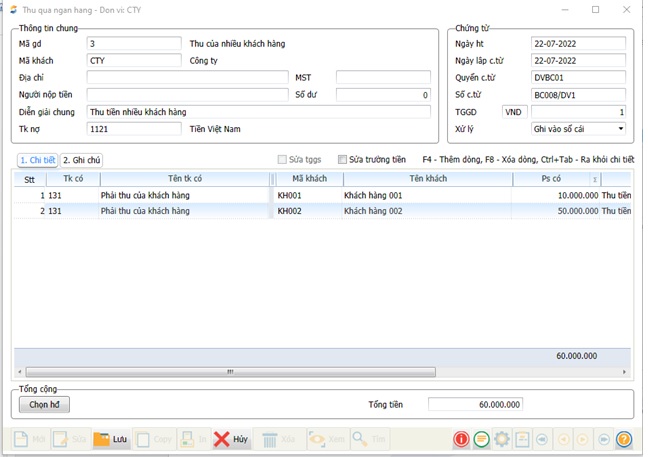Toggle the Sửa tggs checkbox

282,160
